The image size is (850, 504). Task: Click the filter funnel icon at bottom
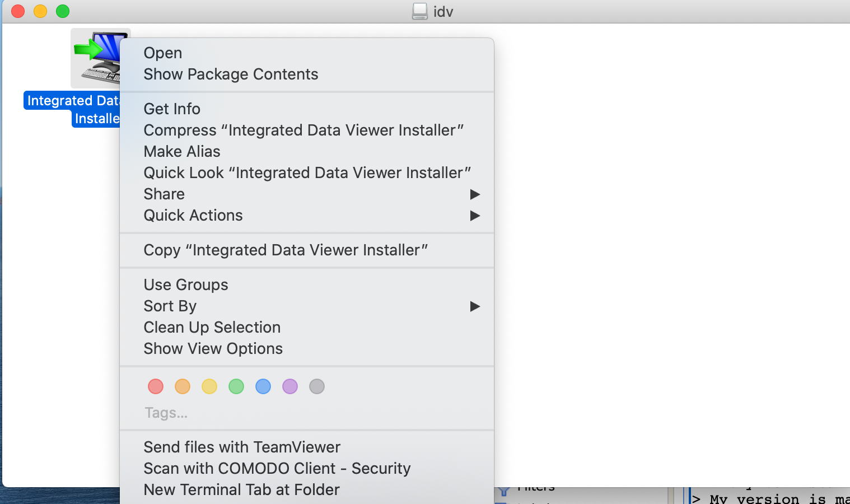(503, 492)
